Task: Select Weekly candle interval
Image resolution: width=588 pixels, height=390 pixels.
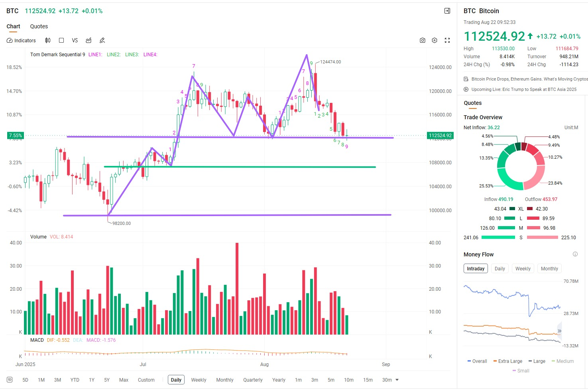Action: coord(199,380)
